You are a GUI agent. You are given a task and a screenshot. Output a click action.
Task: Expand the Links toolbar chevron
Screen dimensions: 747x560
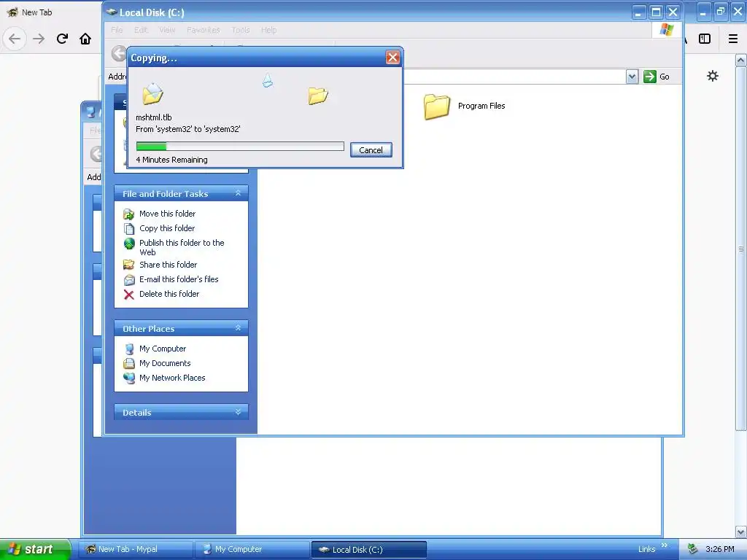tap(665, 545)
